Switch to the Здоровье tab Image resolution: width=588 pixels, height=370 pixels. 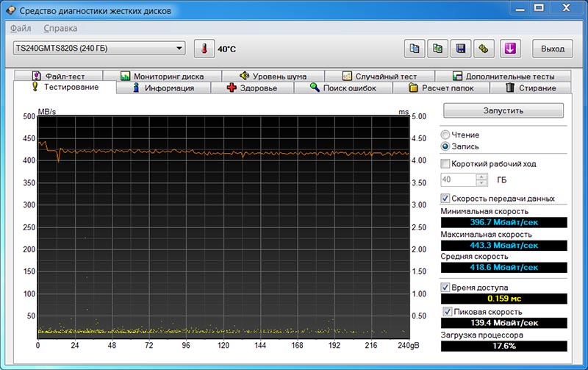[252, 88]
